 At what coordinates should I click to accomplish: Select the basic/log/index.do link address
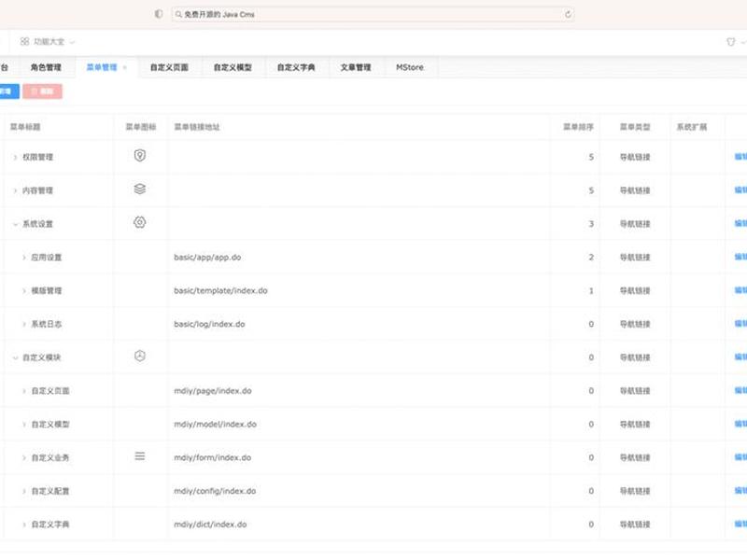click(x=209, y=324)
